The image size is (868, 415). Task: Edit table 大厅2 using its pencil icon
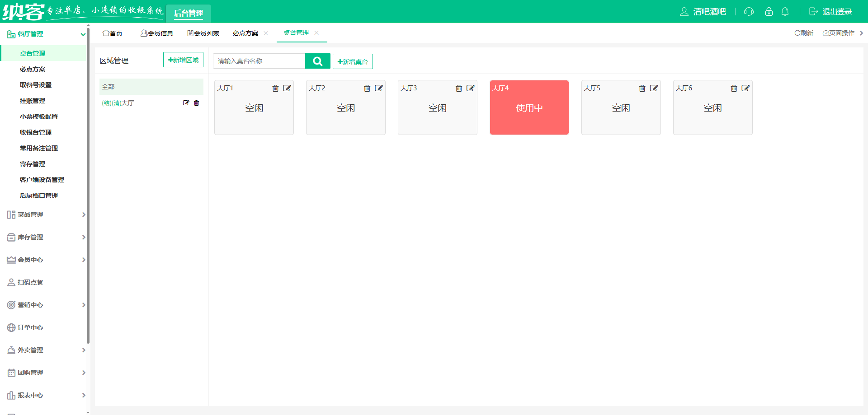coord(379,88)
